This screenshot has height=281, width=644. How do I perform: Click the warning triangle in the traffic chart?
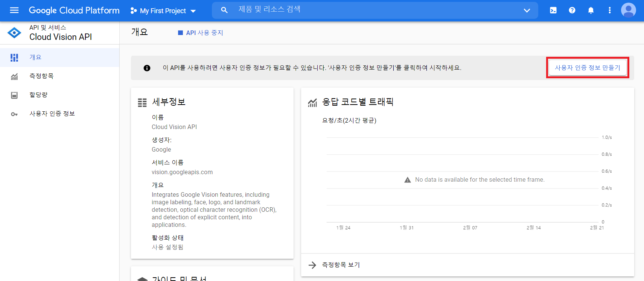[408, 180]
